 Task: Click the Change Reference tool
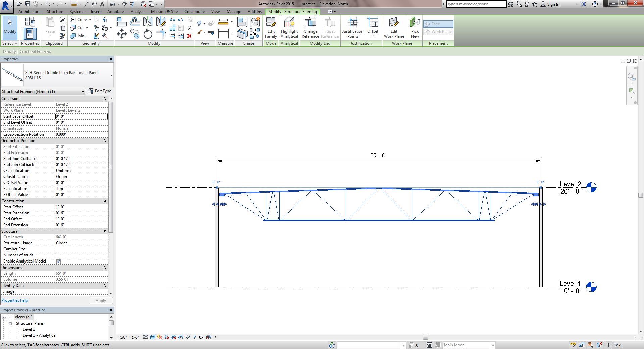310,27
